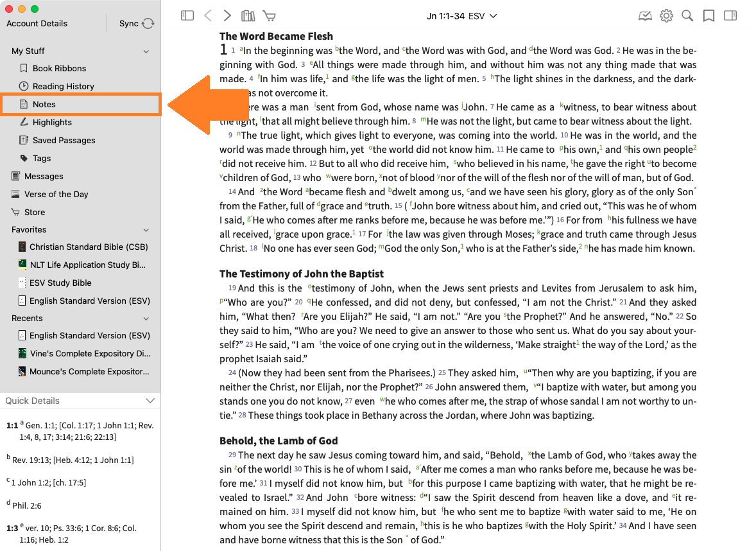Open Verse of the Day

pos(56,194)
